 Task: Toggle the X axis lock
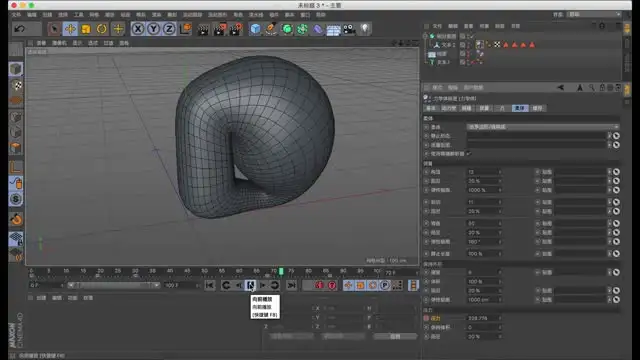click(x=138, y=29)
